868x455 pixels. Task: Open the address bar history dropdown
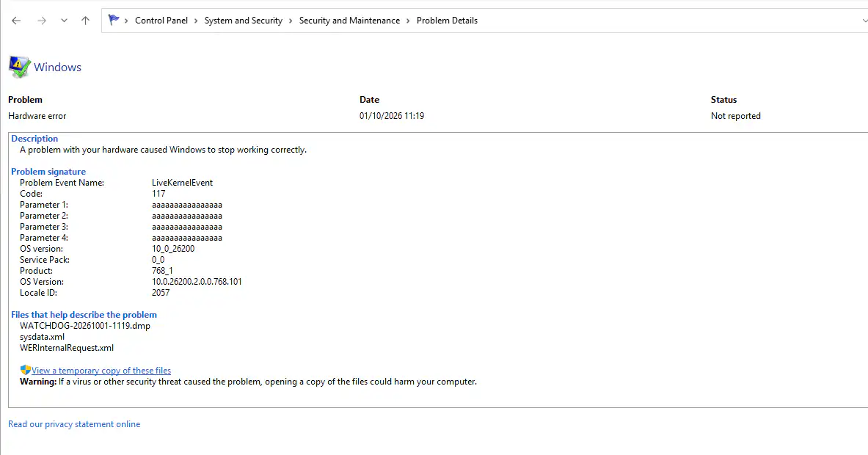pos(864,21)
